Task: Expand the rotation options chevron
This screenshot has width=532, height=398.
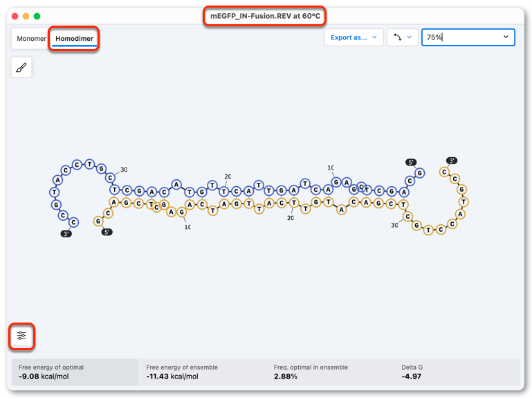Action: click(x=410, y=37)
